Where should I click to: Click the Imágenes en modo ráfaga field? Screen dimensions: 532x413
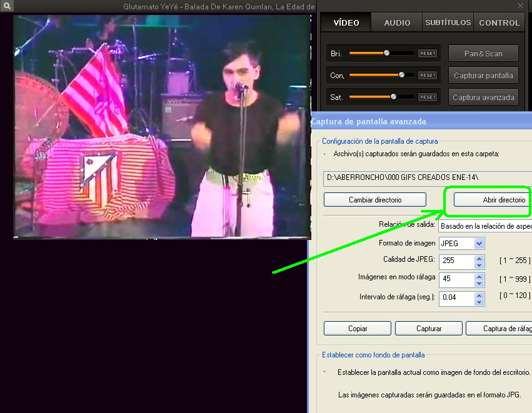click(x=456, y=279)
